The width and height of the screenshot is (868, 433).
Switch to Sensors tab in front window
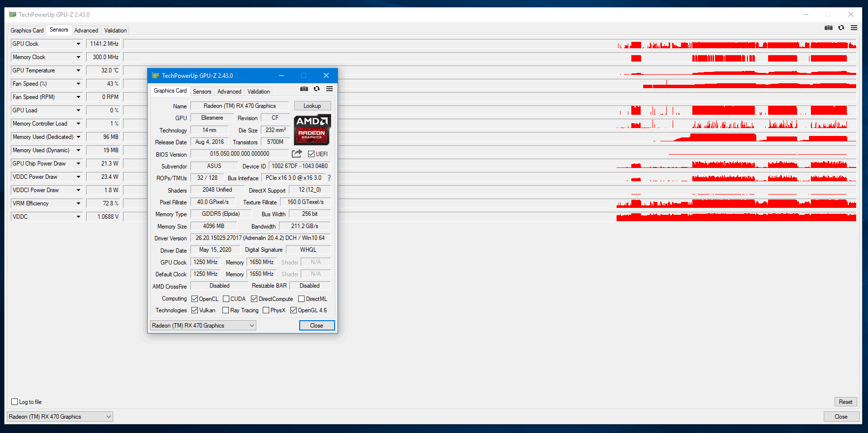[x=202, y=92]
